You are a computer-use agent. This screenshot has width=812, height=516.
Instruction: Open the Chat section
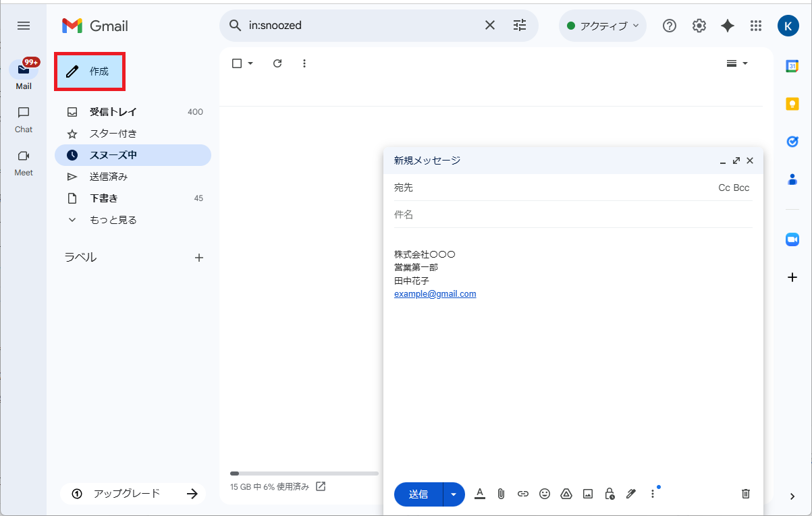coord(23,119)
